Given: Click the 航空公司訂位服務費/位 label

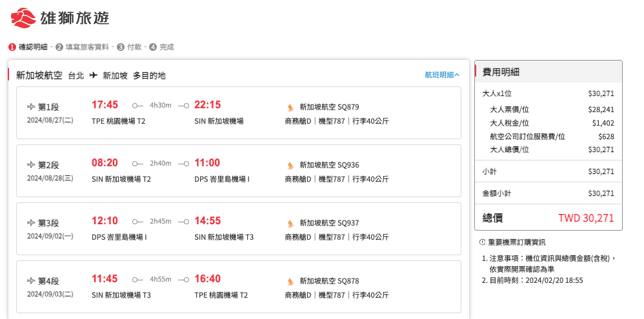Looking at the screenshot, I should [527, 137].
